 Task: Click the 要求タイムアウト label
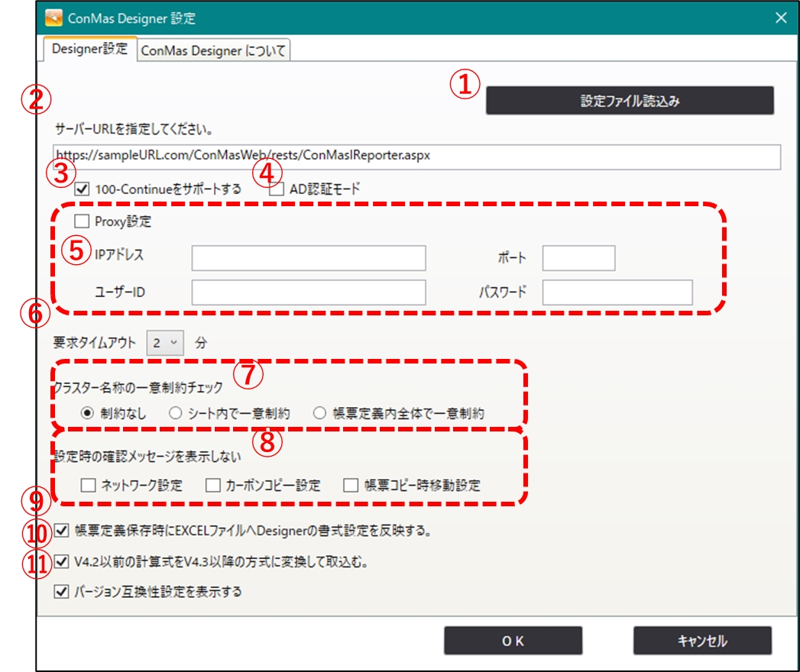95,343
